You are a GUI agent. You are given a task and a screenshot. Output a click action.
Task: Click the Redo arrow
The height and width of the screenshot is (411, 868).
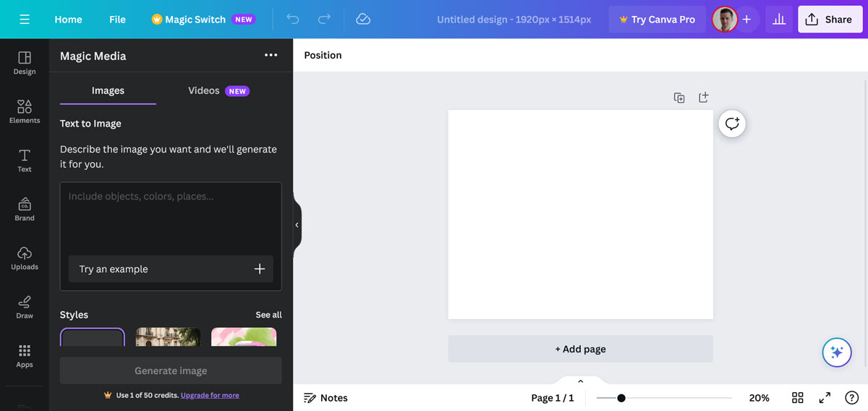coord(324,20)
